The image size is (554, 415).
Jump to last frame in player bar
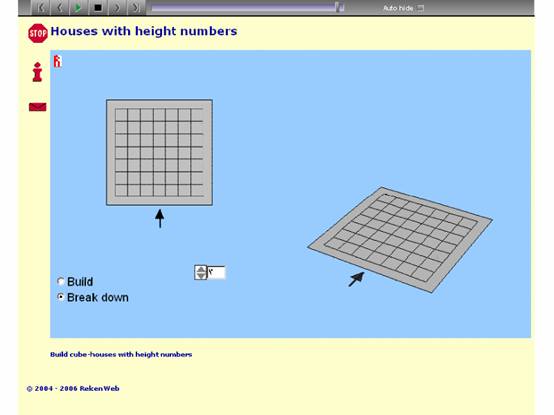[135, 7]
